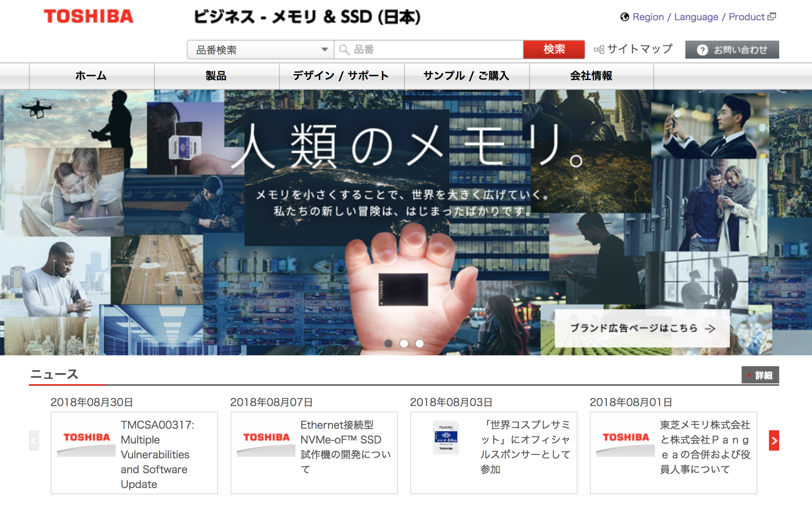
Task: Click the date 2018年08月30日
Action: (92, 402)
